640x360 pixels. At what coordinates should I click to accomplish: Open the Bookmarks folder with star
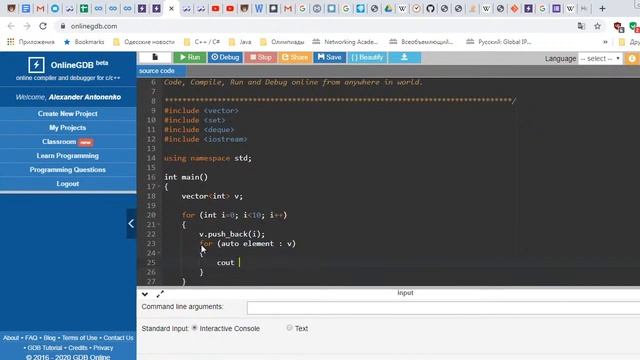[84, 42]
